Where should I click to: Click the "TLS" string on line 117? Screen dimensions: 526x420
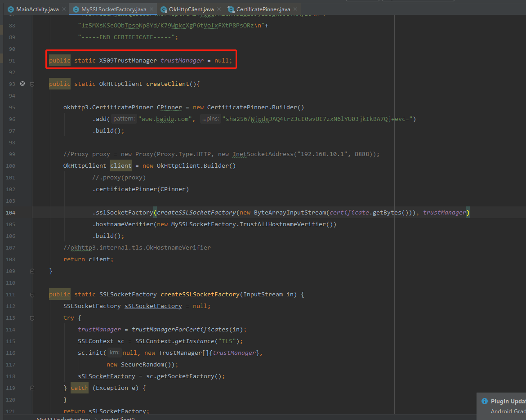click(227, 341)
